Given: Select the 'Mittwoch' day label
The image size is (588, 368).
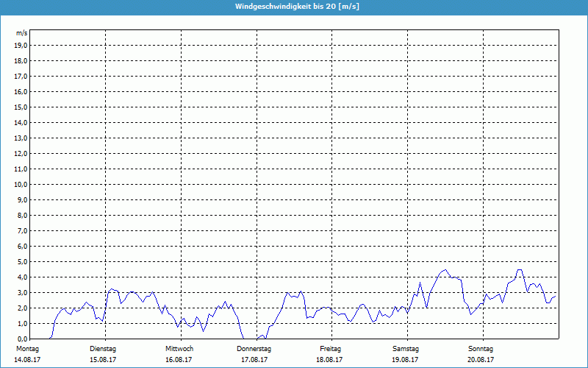Looking at the screenshot, I should point(179,348).
